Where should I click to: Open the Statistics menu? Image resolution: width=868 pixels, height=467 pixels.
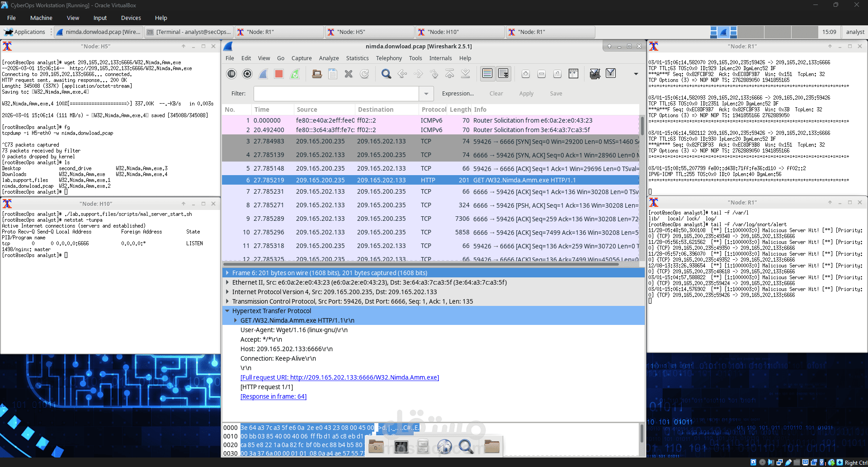(x=357, y=58)
